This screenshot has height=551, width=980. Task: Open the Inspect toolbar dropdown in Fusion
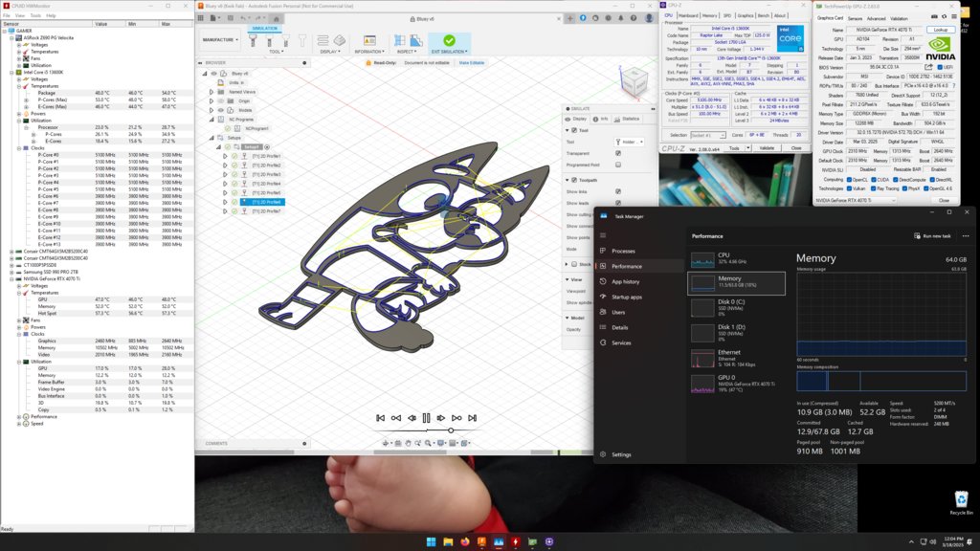click(x=407, y=52)
